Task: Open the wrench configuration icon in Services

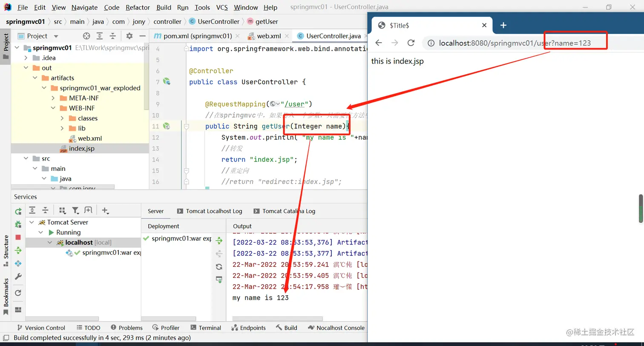Action: tap(18, 277)
